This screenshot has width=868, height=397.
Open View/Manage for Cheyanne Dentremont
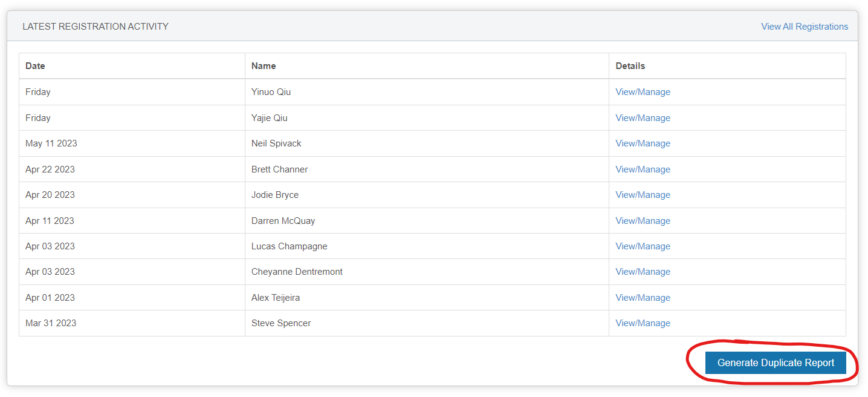pos(643,271)
